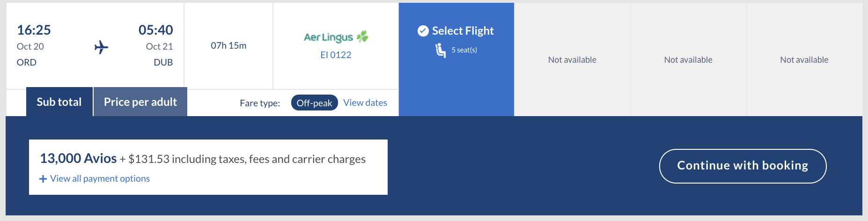Click the airplane icon between ORD and DUB

tap(101, 47)
